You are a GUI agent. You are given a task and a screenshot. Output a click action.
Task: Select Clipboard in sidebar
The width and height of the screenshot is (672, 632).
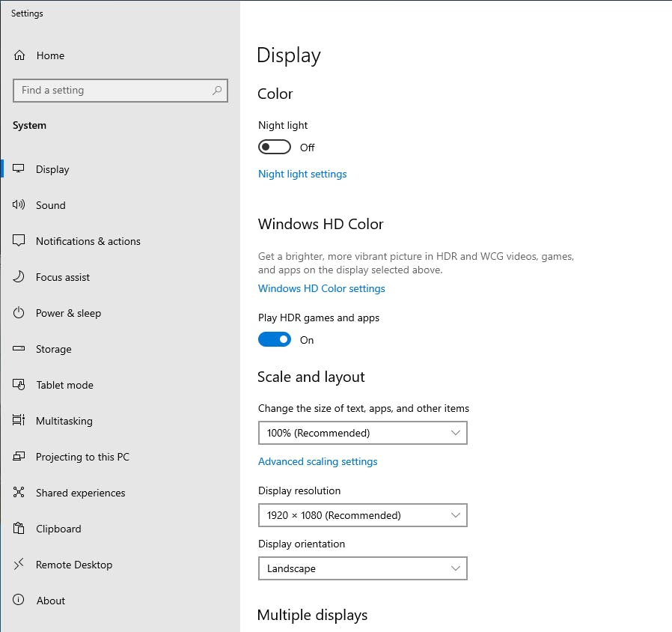tap(120, 529)
